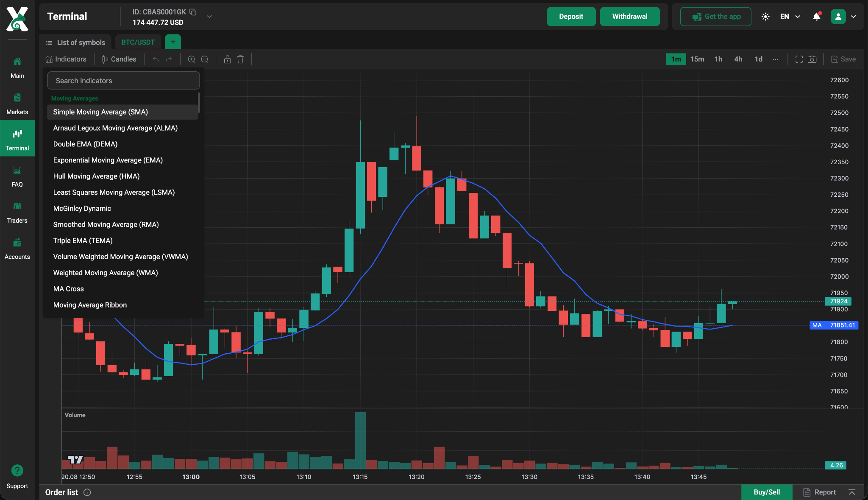Expand the account selector chevron
The width and height of the screenshot is (868, 500).
[x=209, y=17]
